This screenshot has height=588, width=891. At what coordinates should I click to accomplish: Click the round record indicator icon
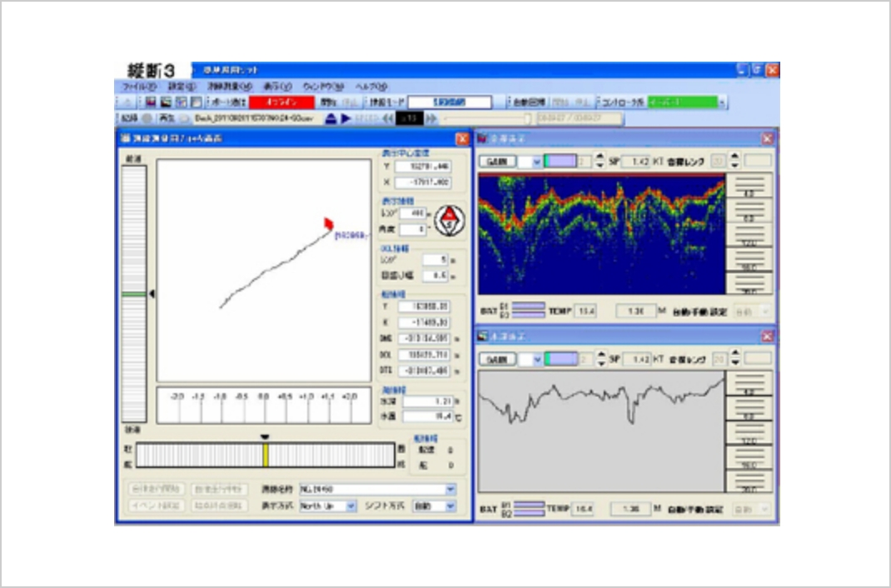coord(147,118)
